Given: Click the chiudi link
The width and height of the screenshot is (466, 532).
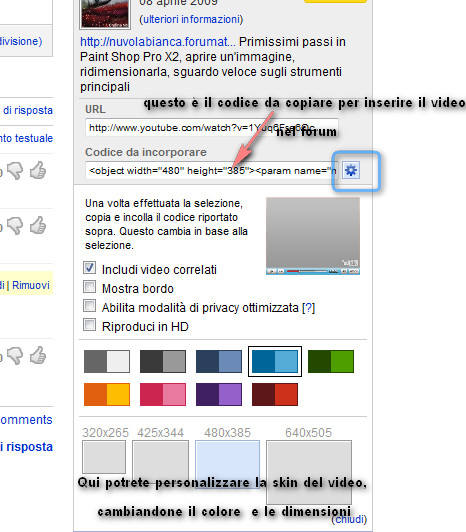Looking at the screenshot, I should click(349, 519).
